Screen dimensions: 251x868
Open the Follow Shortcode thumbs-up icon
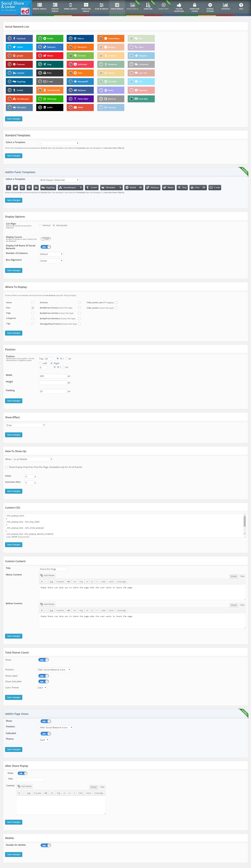coord(179,5)
